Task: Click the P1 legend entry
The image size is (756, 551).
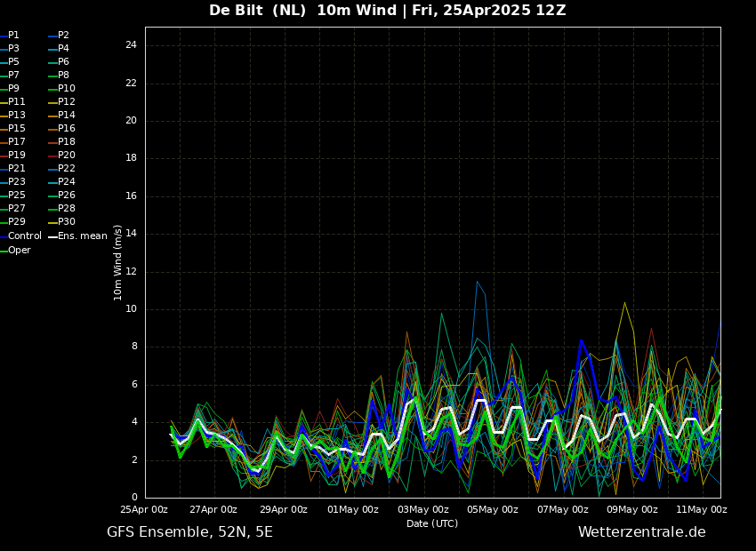Action: tap(13, 36)
